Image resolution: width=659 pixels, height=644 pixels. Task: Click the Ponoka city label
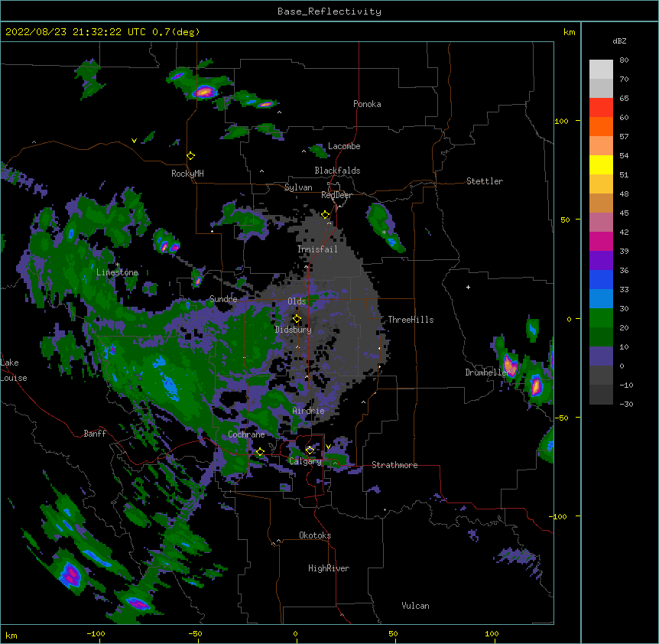(367, 104)
